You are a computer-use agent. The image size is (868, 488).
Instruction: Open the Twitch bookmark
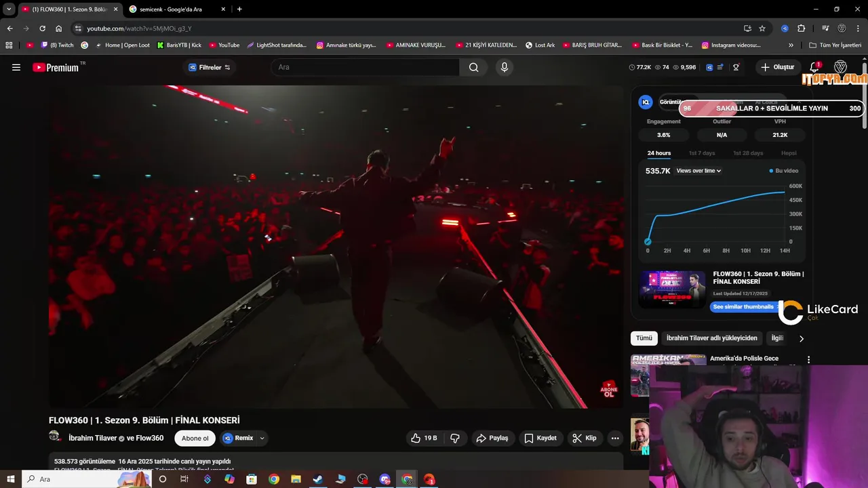point(58,45)
